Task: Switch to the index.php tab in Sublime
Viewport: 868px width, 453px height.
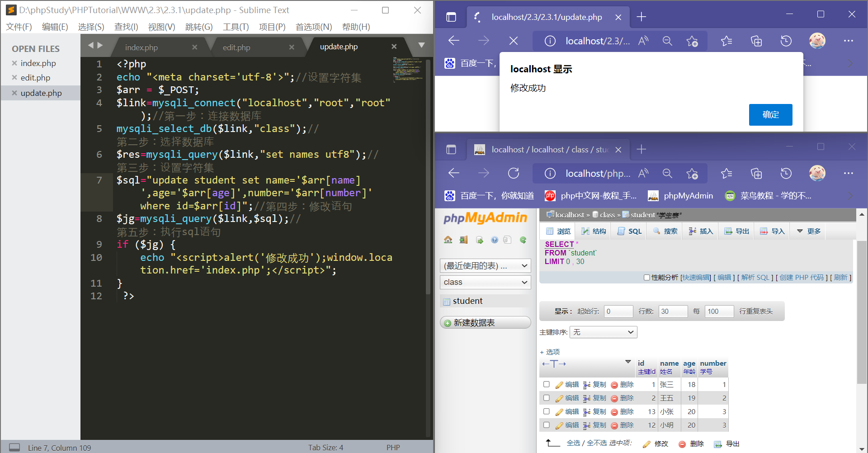Action: click(x=142, y=47)
